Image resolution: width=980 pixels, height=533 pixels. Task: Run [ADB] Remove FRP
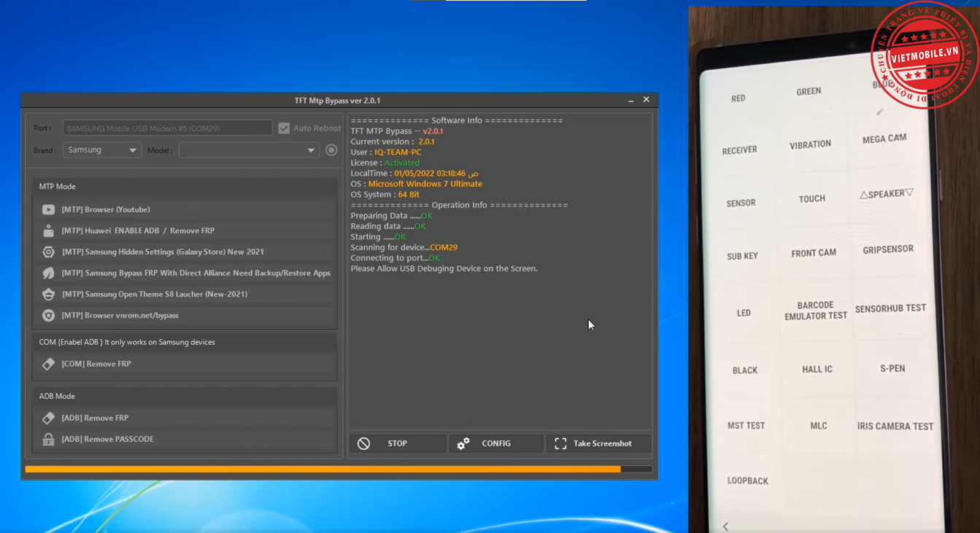185,418
